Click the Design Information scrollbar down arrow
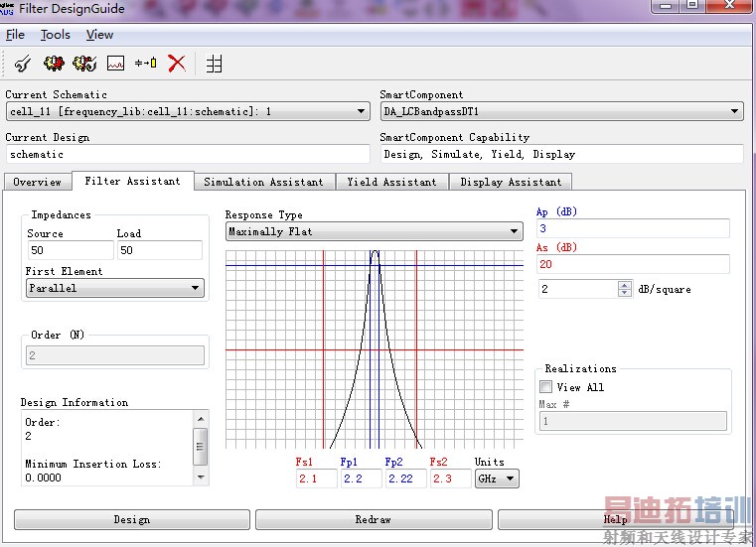This screenshot has height=547, width=756. (201, 478)
